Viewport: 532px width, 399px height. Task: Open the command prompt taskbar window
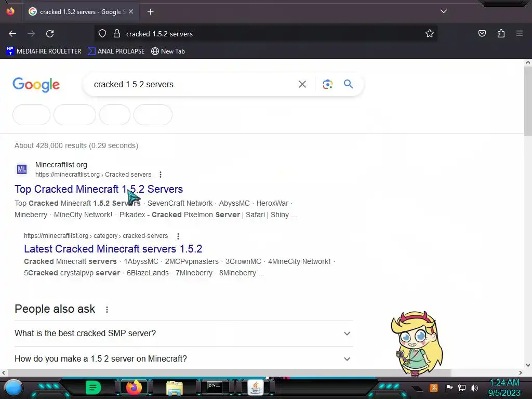215,388
